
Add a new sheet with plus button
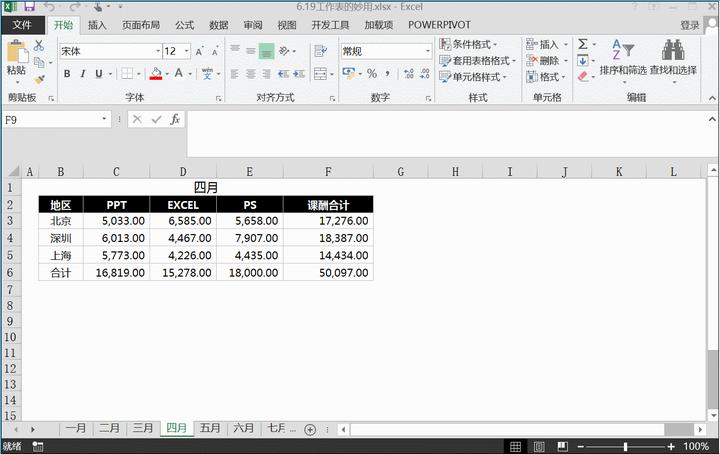310,429
